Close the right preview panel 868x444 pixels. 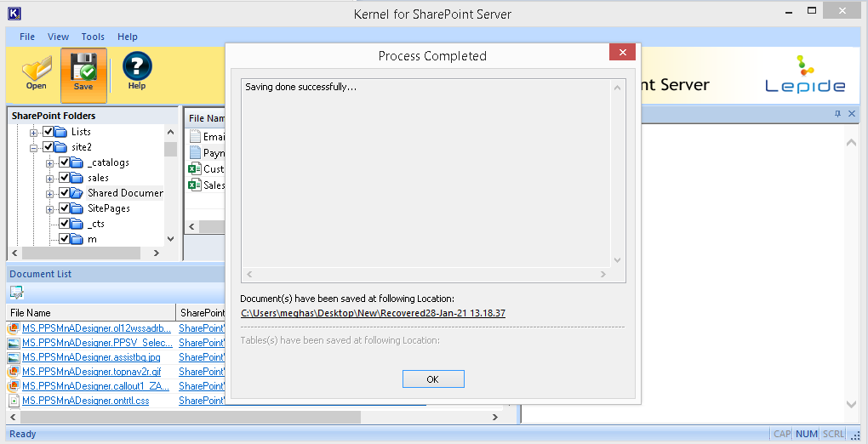coord(852,113)
